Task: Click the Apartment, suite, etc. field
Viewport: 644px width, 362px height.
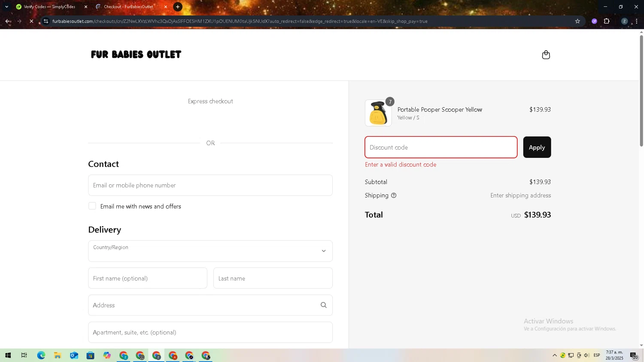Action: [210, 332]
